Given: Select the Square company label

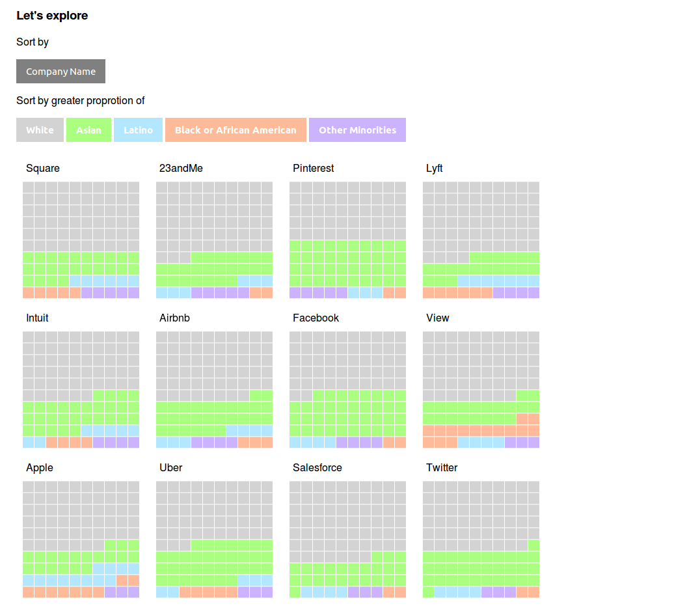Looking at the screenshot, I should pyautogui.click(x=43, y=169).
